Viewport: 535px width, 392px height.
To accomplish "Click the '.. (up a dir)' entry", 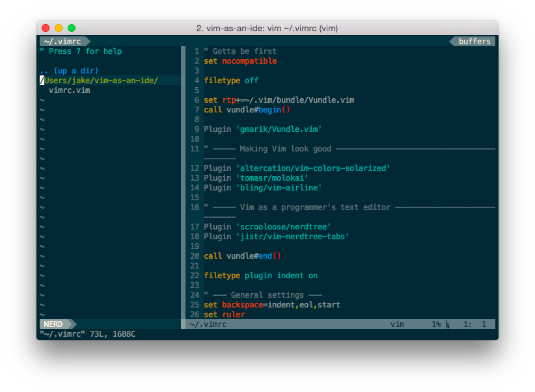I will pos(69,71).
